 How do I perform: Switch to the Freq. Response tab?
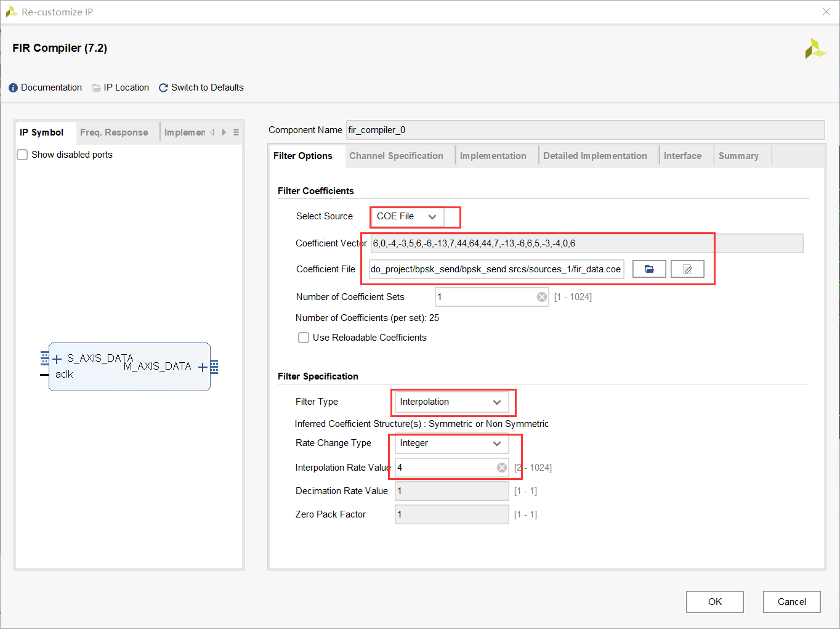pyautogui.click(x=114, y=132)
